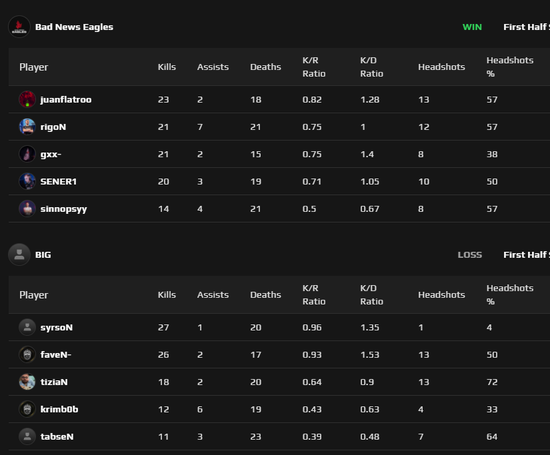Select tabseN's K/D ratio 0.48
Screen dimensions: 550x455
pyautogui.click(x=370, y=437)
